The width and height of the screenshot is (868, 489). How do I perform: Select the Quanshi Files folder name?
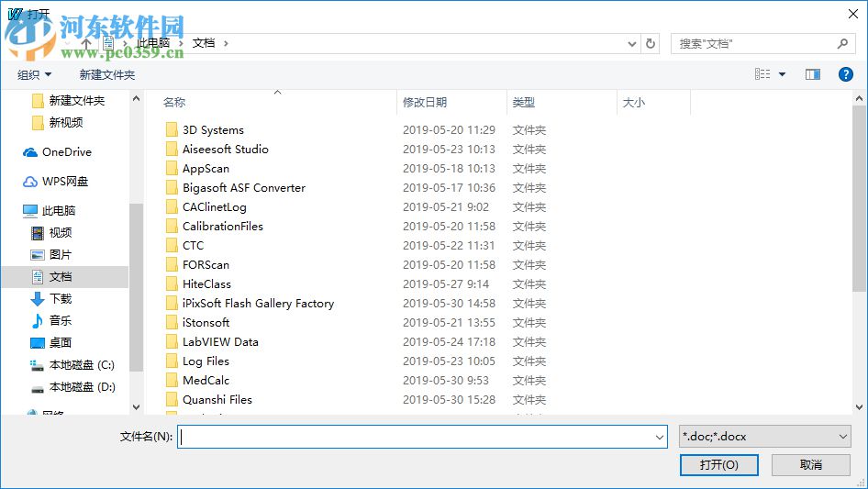(x=217, y=400)
